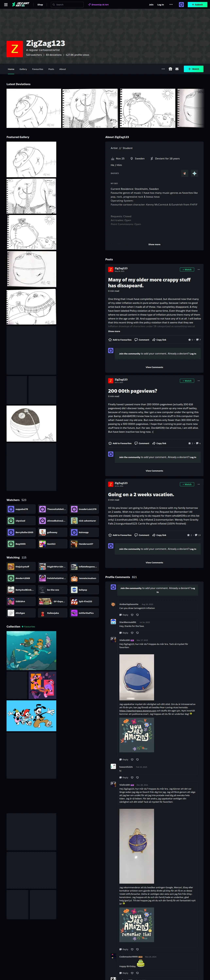Switch to the Gallery tab

click(23, 69)
